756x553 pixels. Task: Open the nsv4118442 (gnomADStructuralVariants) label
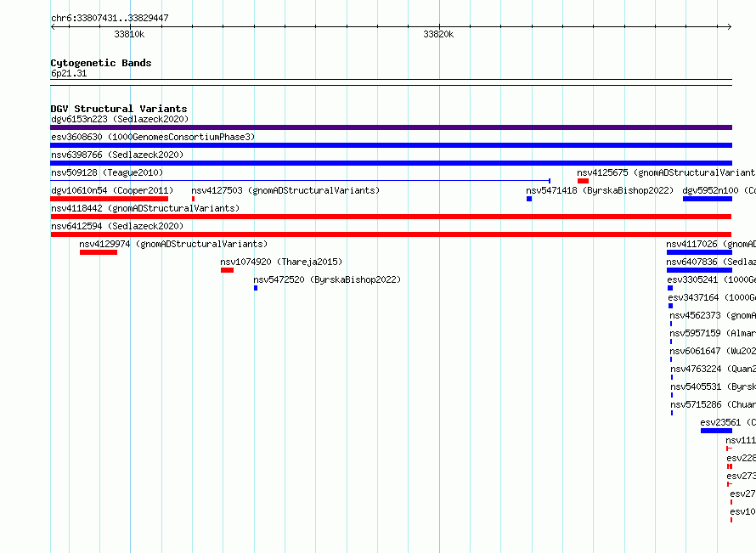point(145,208)
